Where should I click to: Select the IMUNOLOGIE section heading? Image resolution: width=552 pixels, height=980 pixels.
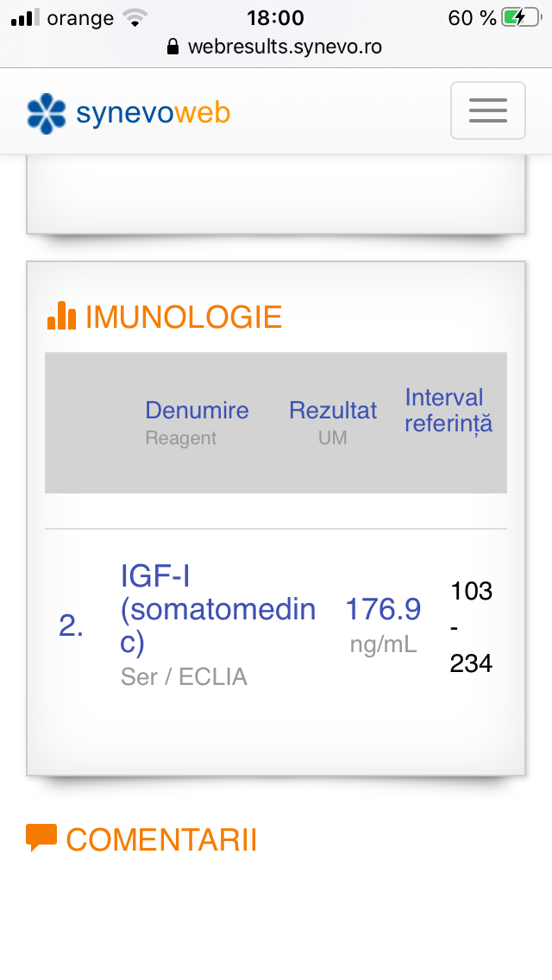coord(183,317)
